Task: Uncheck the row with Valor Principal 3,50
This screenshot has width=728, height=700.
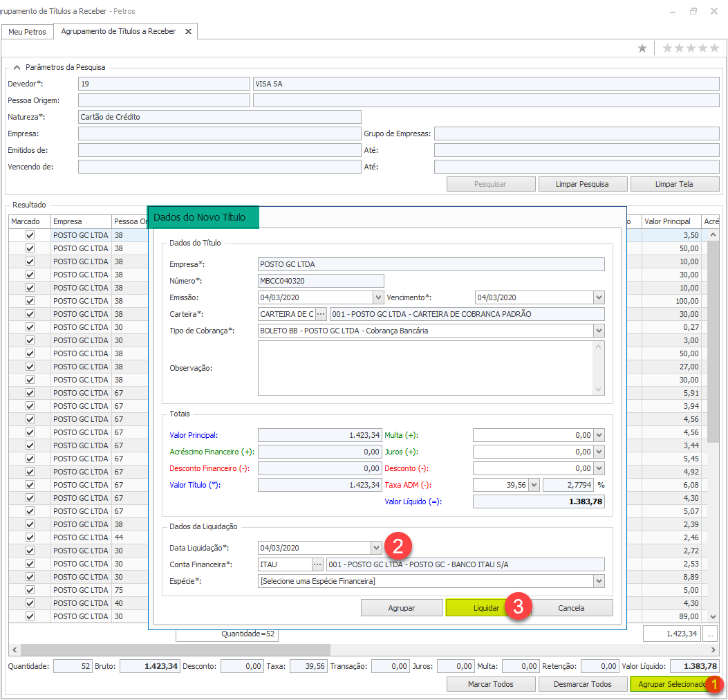Action: tap(30, 235)
